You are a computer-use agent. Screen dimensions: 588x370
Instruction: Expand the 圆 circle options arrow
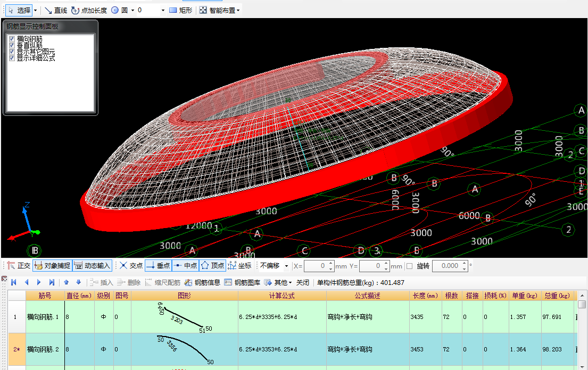132,11
